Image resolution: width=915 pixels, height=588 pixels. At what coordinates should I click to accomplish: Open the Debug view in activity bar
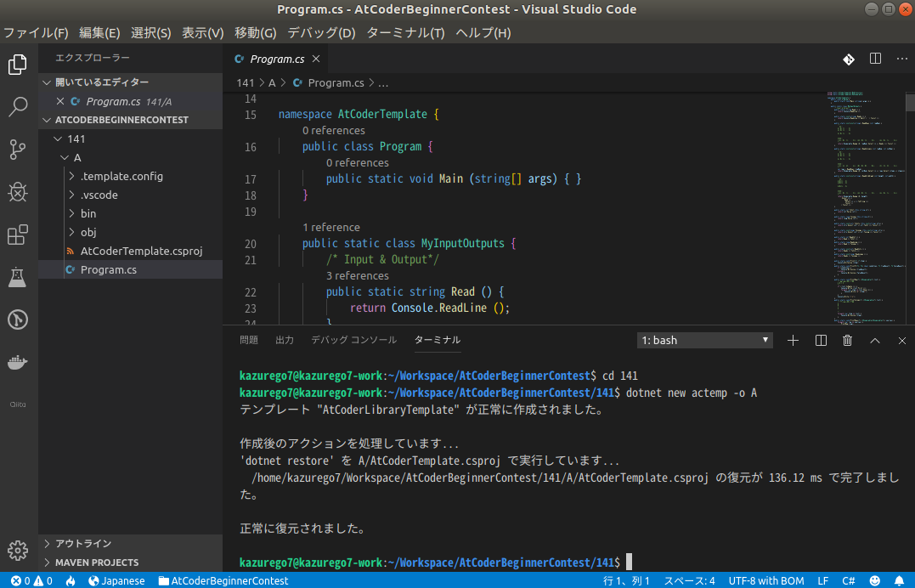(18, 192)
